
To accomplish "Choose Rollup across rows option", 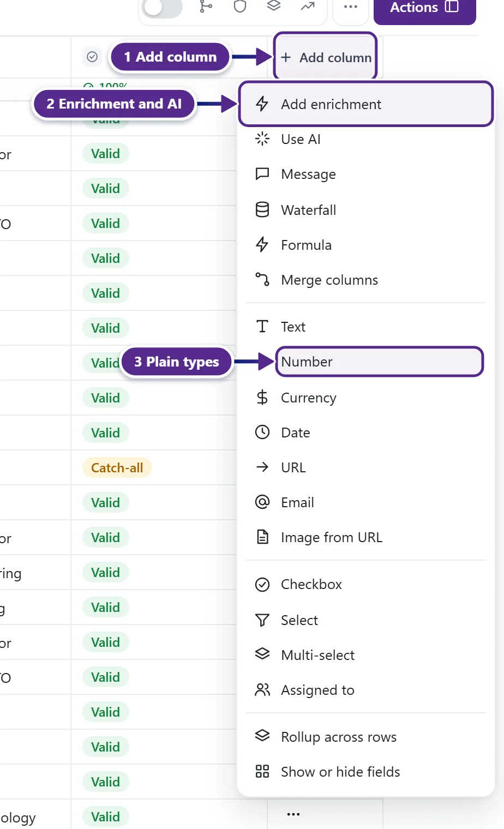I will click(x=365, y=737).
